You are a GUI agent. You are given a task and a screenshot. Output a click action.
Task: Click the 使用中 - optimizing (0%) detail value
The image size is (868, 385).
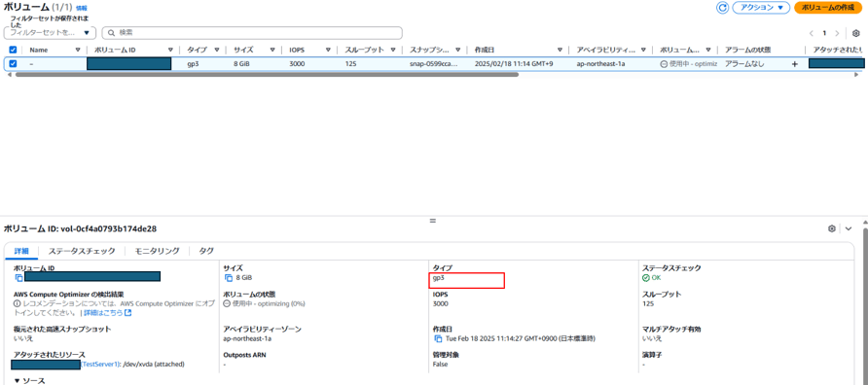[x=264, y=303]
